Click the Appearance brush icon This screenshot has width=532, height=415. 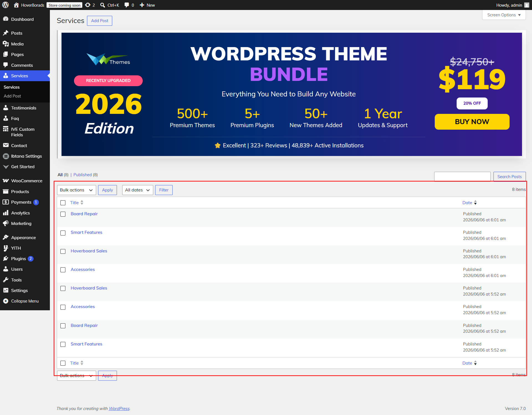pyautogui.click(x=6, y=237)
